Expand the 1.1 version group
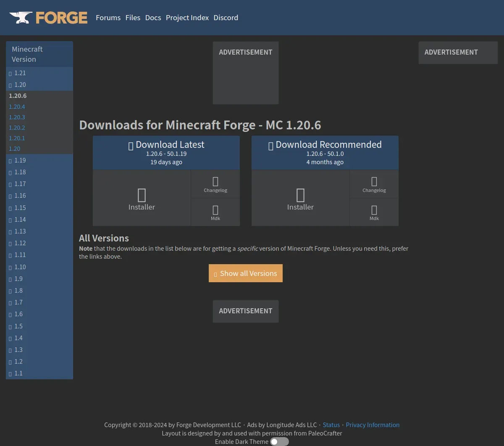Image resolution: width=504 pixels, height=446 pixels. click(39, 373)
